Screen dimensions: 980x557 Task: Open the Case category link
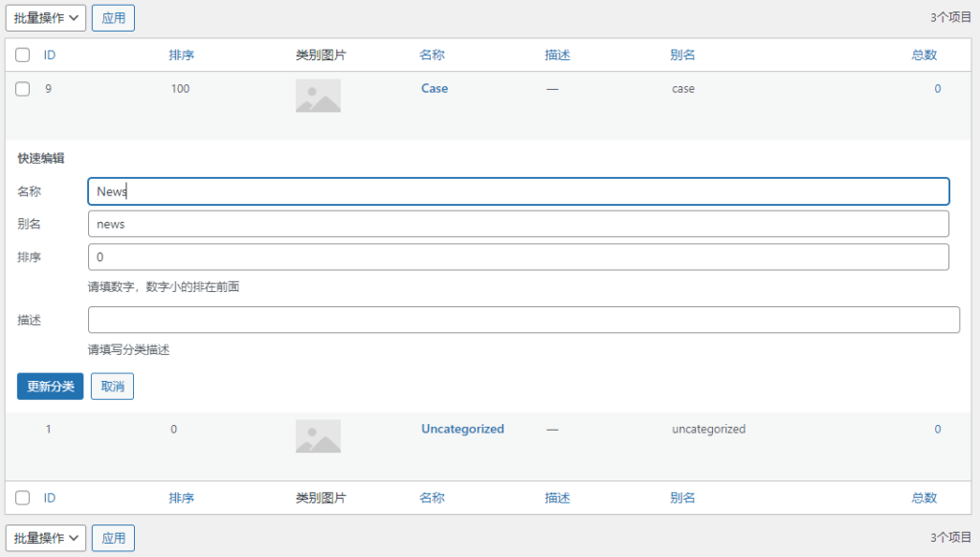pos(434,88)
